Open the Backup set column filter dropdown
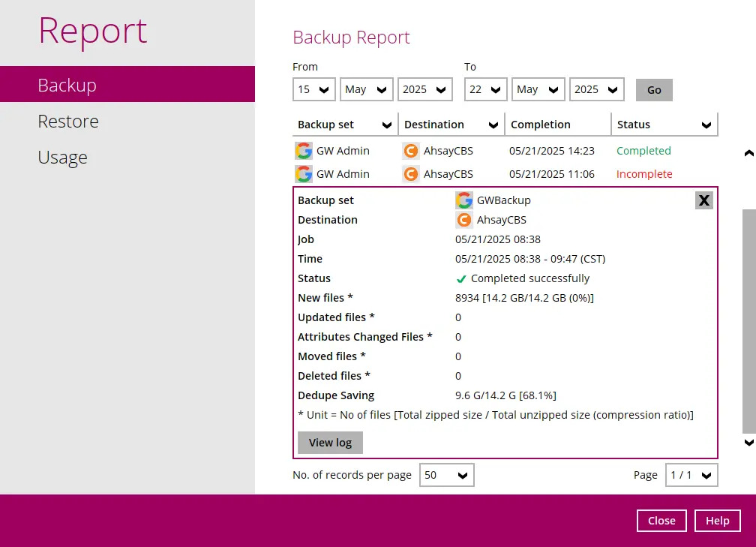This screenshot has height=547, width=756. [385, 124]
